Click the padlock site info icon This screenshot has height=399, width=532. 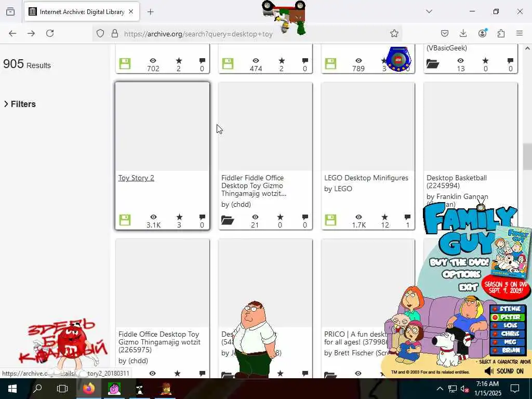coord(115,33)
